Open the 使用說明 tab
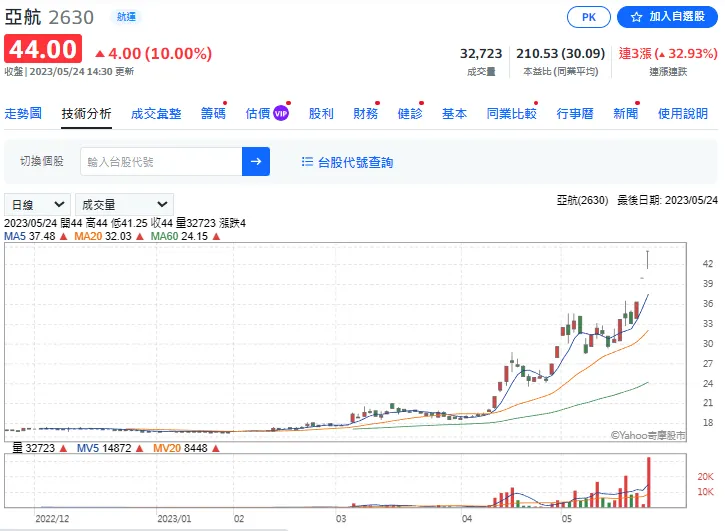This screenshot has height=531, width=725. (683, 113)
